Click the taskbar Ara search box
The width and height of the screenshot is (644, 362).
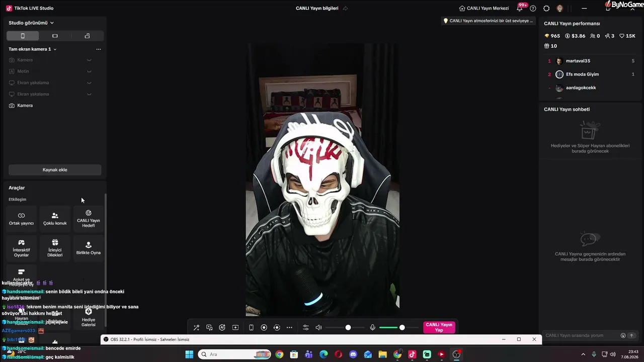point(234,354)
